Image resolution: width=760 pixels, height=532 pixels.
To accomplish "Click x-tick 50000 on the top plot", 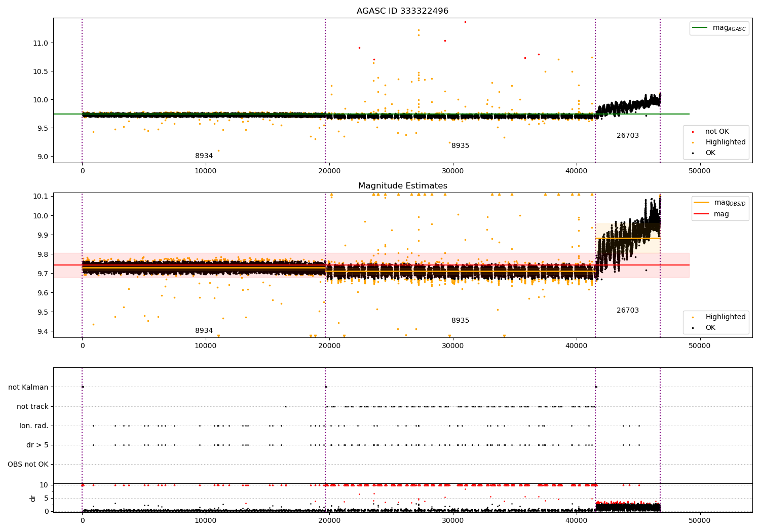I will 700,171.
